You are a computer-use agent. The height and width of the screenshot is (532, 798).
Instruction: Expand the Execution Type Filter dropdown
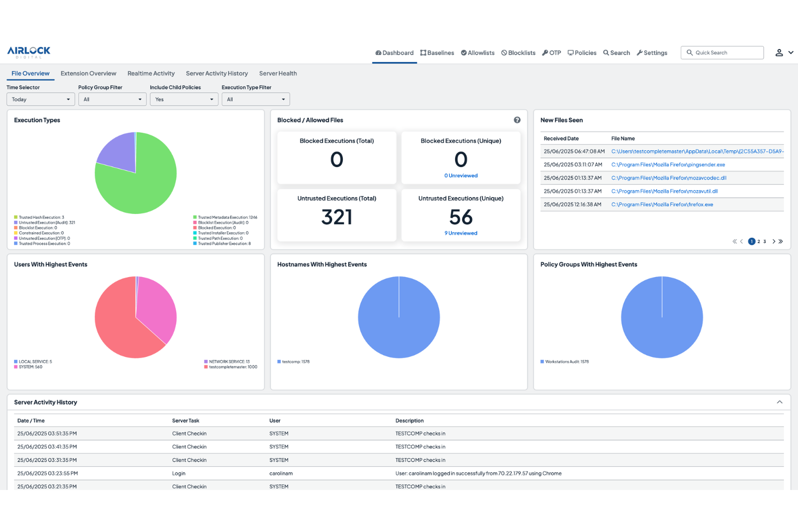click(256, 99)
